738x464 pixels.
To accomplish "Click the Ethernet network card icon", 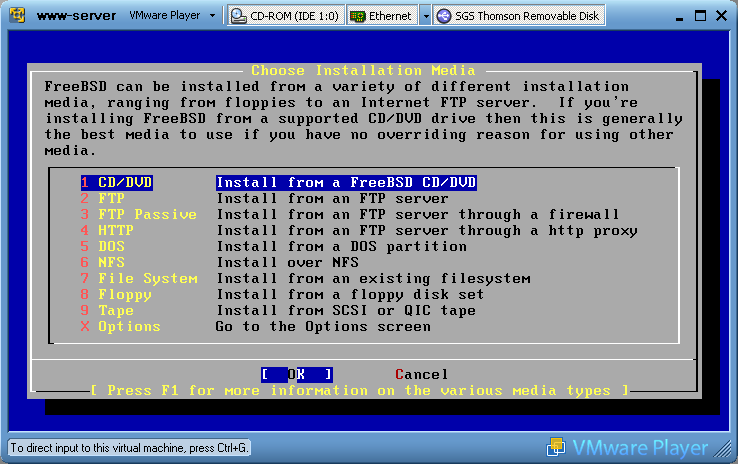I will click(x=358, y=16).
